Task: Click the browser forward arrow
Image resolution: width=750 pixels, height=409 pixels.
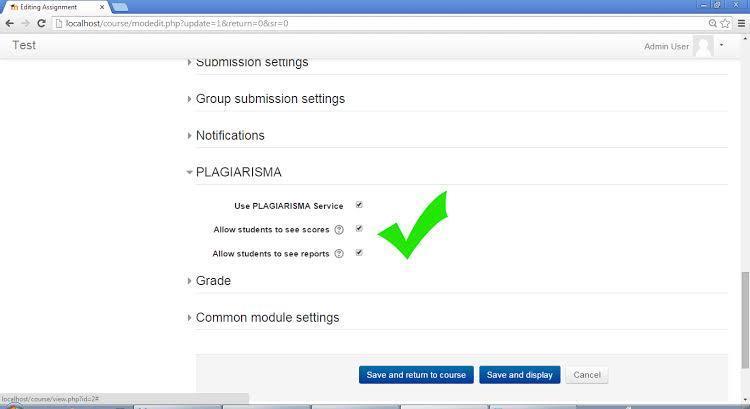Action: [x=26, y=23]
